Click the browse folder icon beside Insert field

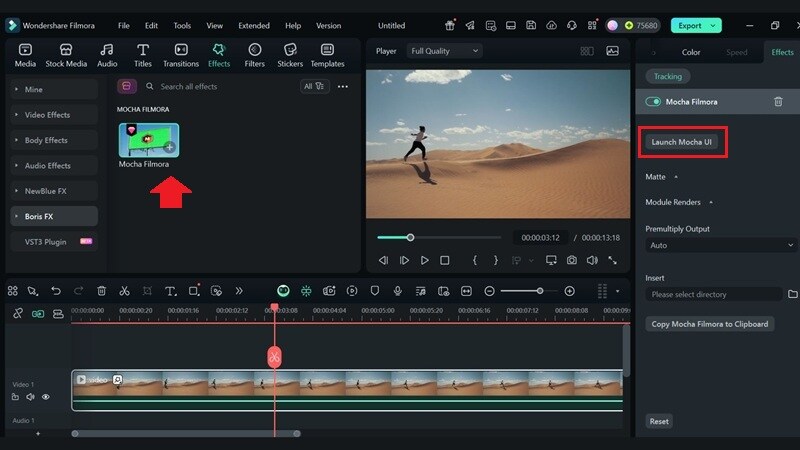(792, 294)
